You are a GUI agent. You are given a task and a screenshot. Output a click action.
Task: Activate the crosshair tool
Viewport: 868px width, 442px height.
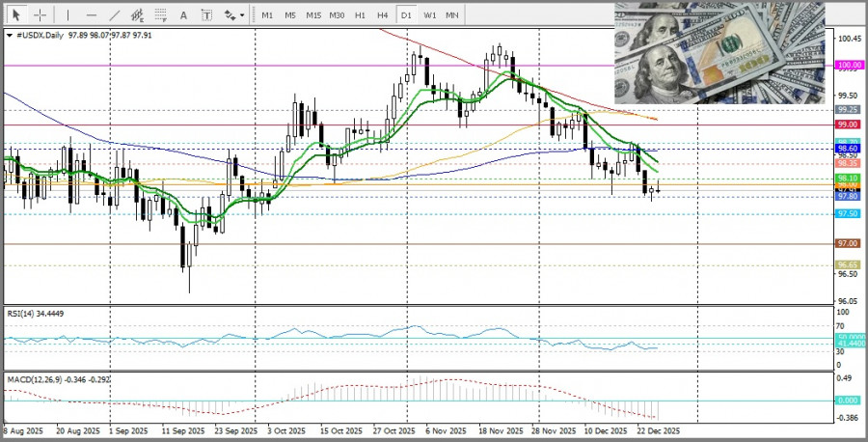pyautogui.click(x=41, y=15)
